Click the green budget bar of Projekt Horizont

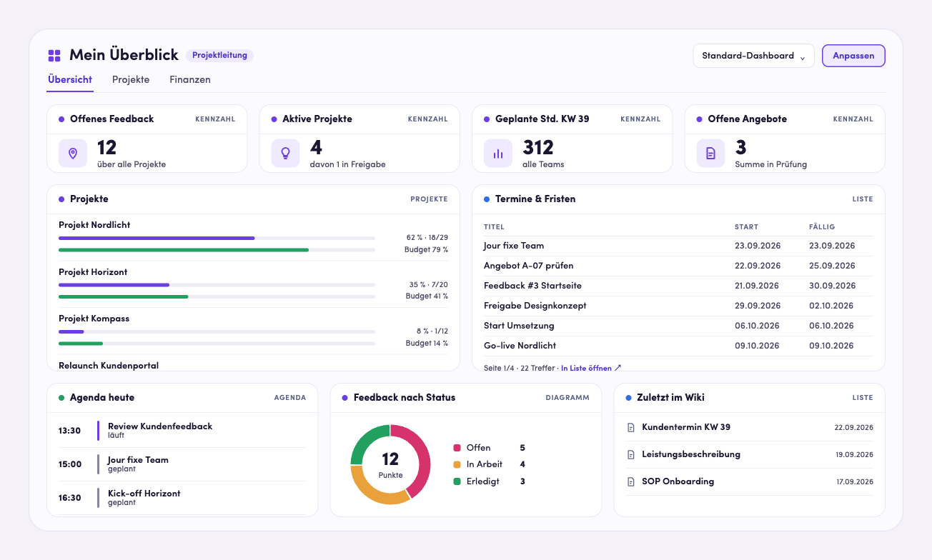[217, 296]
